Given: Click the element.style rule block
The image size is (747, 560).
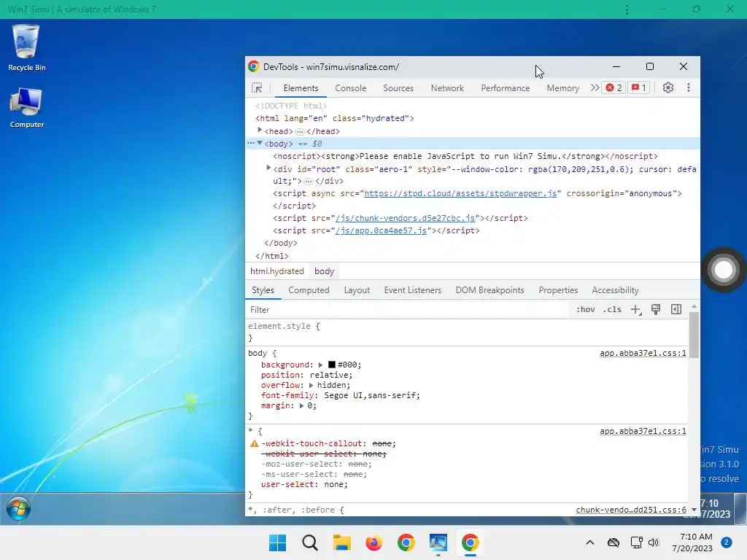Looking at the screenshot, I should click(x=467, y=332).
